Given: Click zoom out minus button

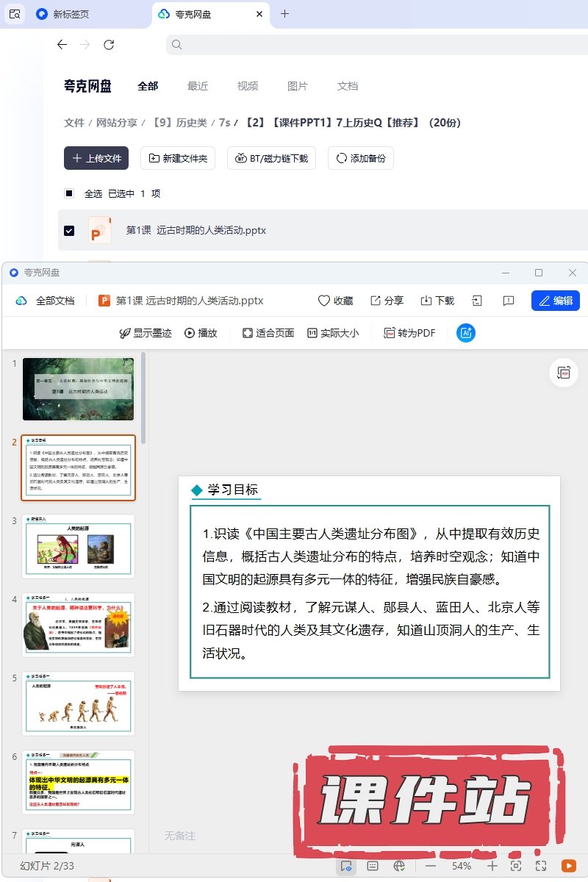Looking at the screenshot, I should click(431, 866).
